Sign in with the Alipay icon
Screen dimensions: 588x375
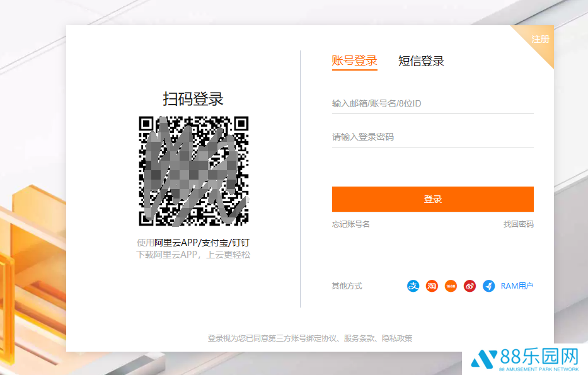[x=413, y=286]
